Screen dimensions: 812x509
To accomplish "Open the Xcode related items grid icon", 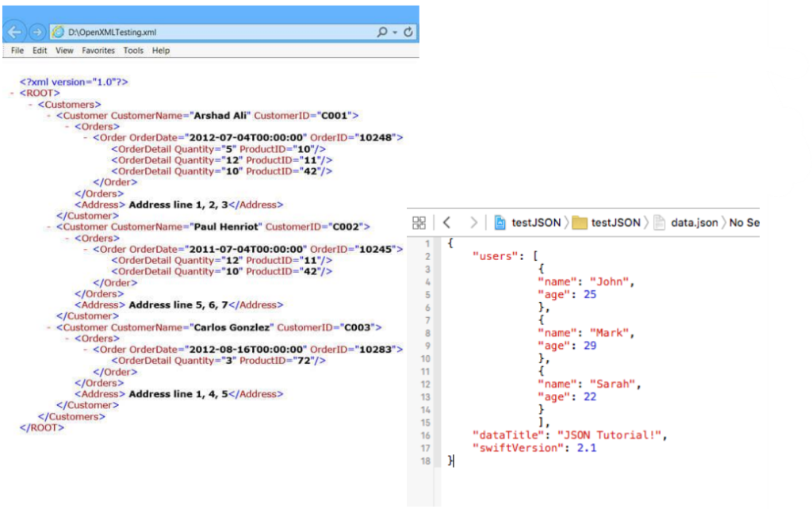I will [x=419, y=223].
